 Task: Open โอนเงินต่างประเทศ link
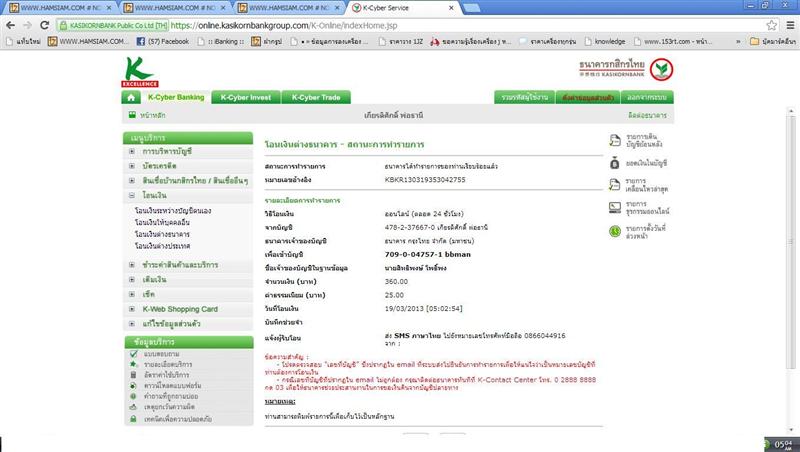(162, 246)
